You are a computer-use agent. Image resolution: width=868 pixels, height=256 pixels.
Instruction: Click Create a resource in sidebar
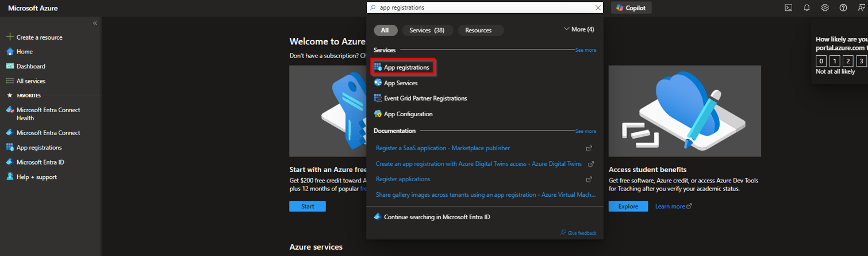[39, 37]
